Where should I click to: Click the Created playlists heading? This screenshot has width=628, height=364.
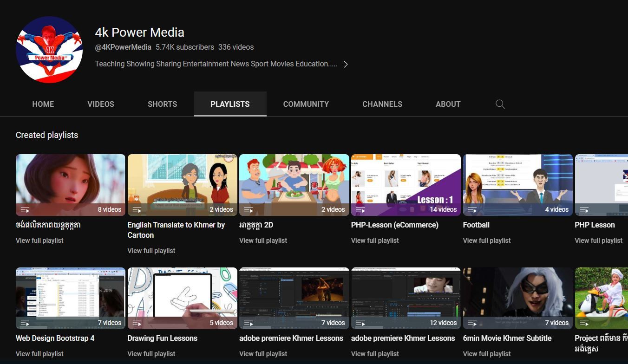[47, 135]
